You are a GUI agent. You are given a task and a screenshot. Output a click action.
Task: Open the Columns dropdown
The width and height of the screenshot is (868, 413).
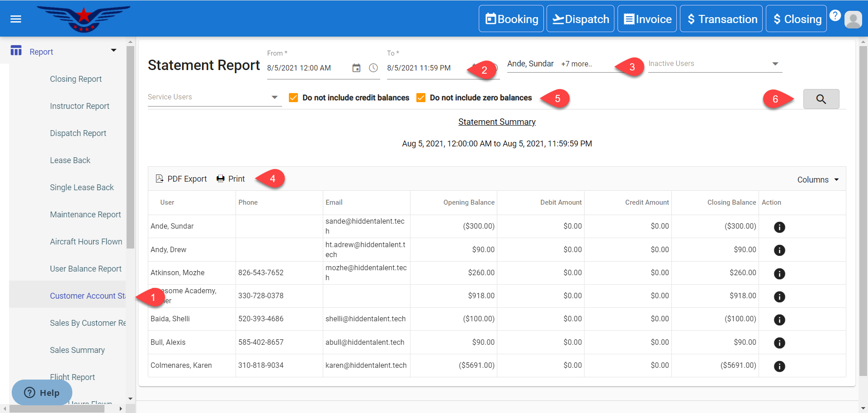817,179
